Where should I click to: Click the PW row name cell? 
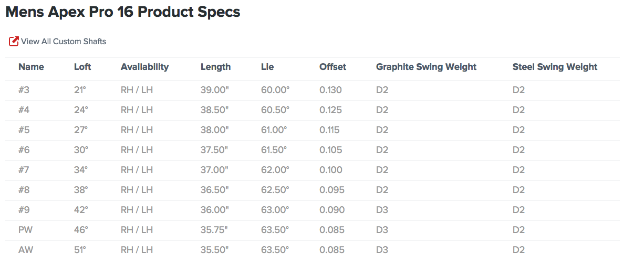25,230
